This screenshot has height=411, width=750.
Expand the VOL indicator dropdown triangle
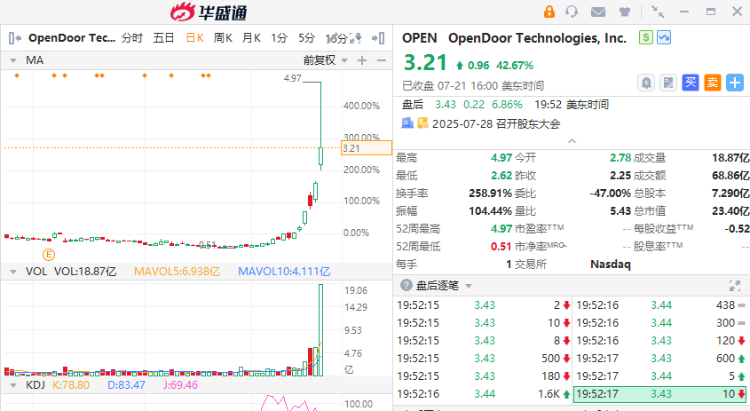pos(13,272)
